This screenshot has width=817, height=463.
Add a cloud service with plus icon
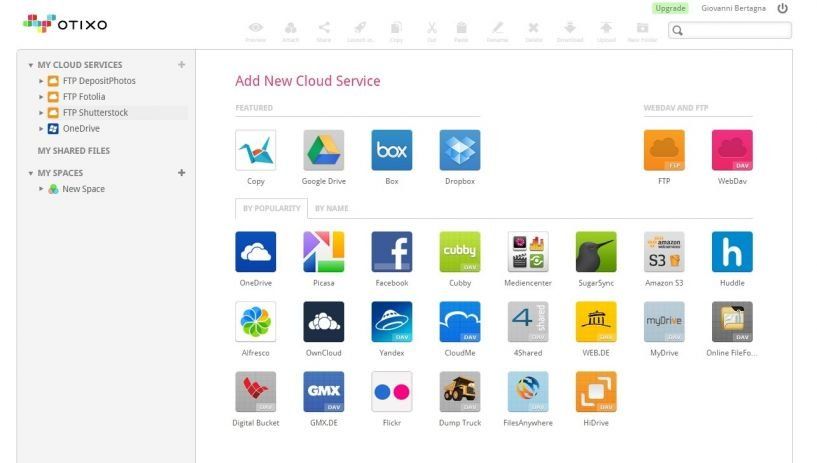click(x=181, y=65)
